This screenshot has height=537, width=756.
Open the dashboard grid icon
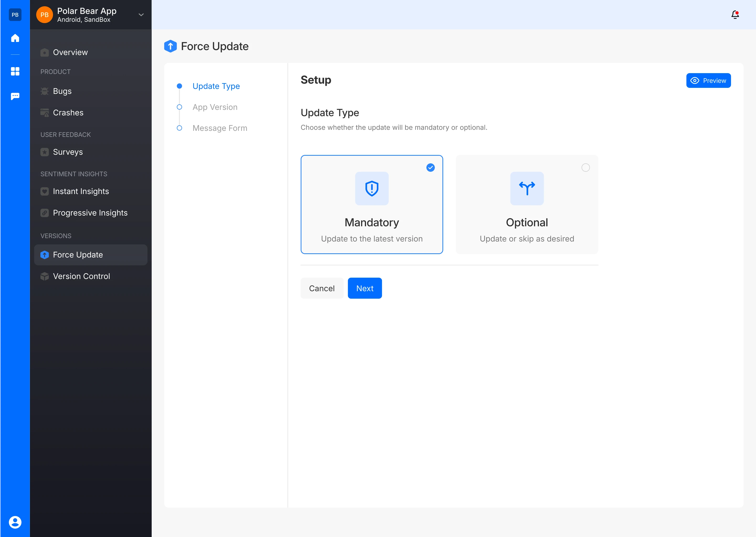(x=15, y=71)
